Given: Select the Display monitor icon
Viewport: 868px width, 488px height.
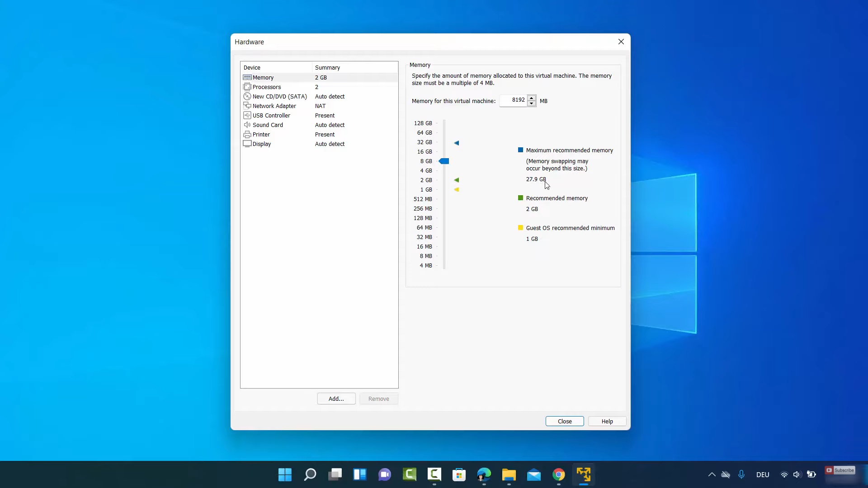Looking at the screenshot, I should pyautogui.click(x=247, y=144).
